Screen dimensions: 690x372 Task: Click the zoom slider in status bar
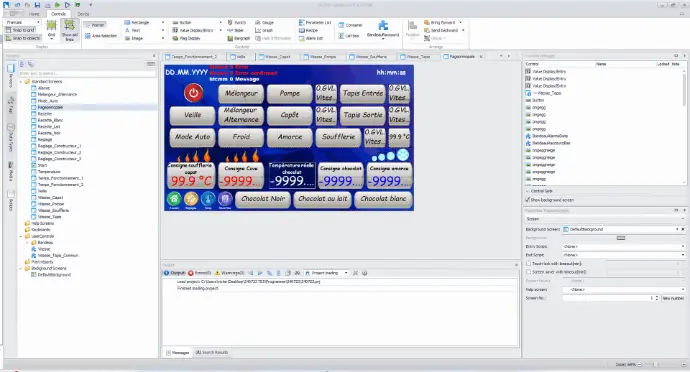tap(656, 365)
